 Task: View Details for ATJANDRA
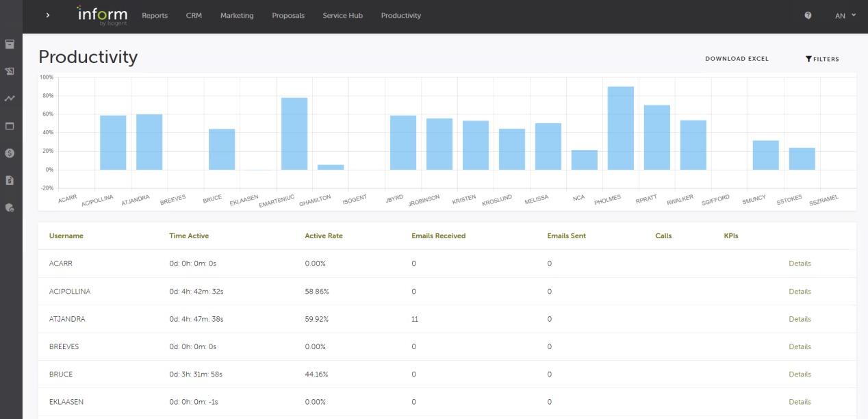pos(800,319)
